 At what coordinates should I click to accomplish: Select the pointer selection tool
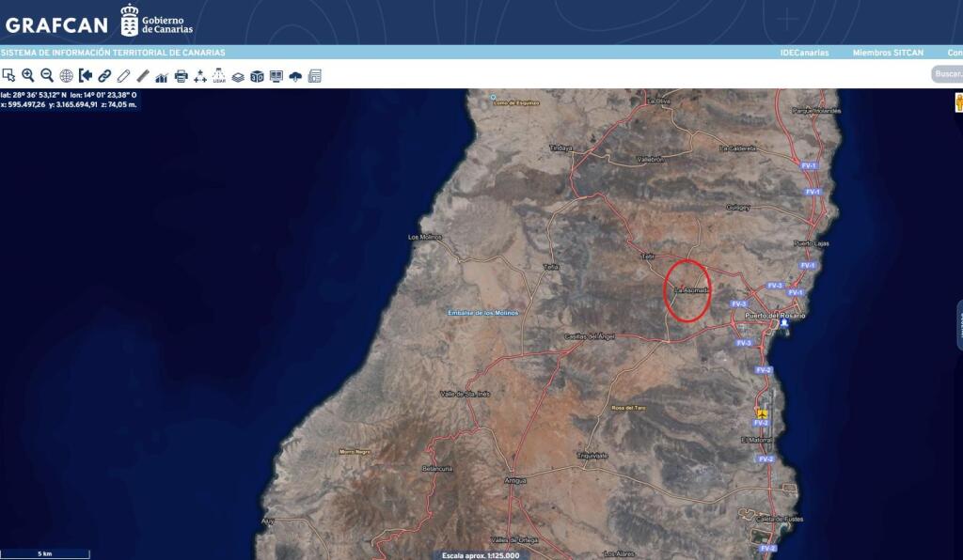(8, 76)
